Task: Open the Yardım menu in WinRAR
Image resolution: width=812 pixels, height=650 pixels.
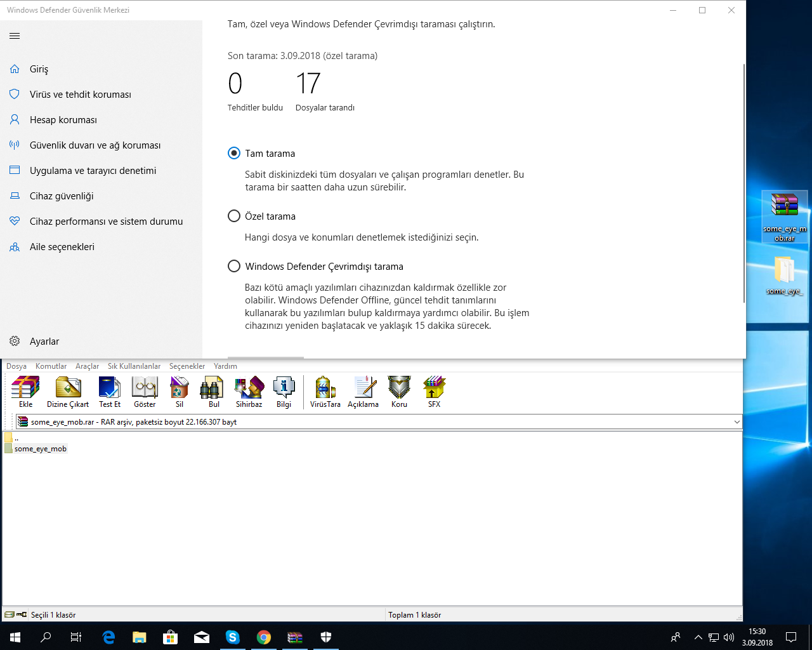Action: [x=225, y=366]
